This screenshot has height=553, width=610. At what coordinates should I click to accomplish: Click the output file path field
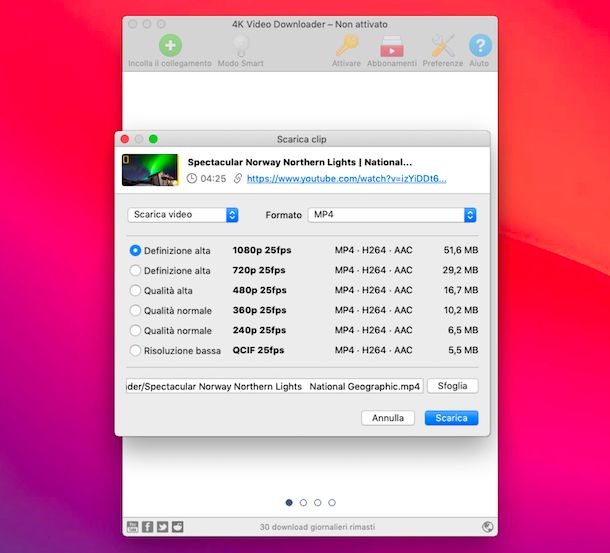[275, 386]
